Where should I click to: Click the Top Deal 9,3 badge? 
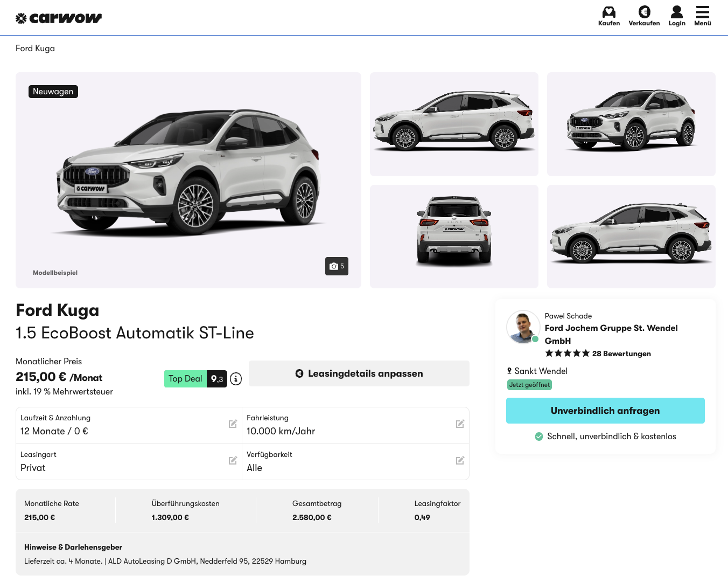[195, 379]
